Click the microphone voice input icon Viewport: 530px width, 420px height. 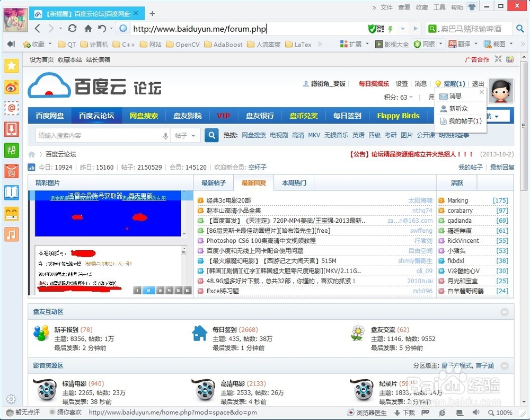pos(165,136)
